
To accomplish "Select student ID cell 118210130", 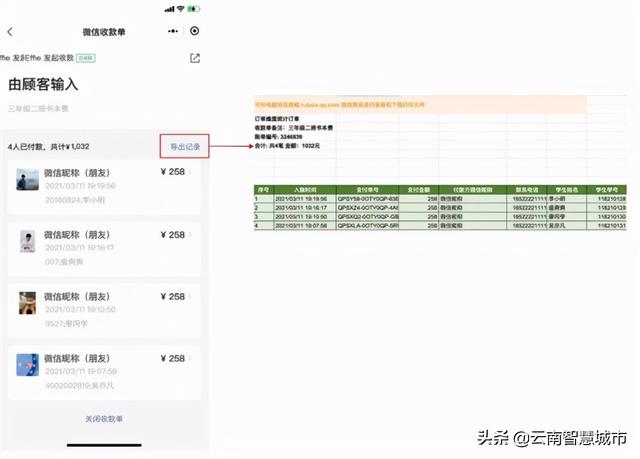I will click(x=607, y=217).
